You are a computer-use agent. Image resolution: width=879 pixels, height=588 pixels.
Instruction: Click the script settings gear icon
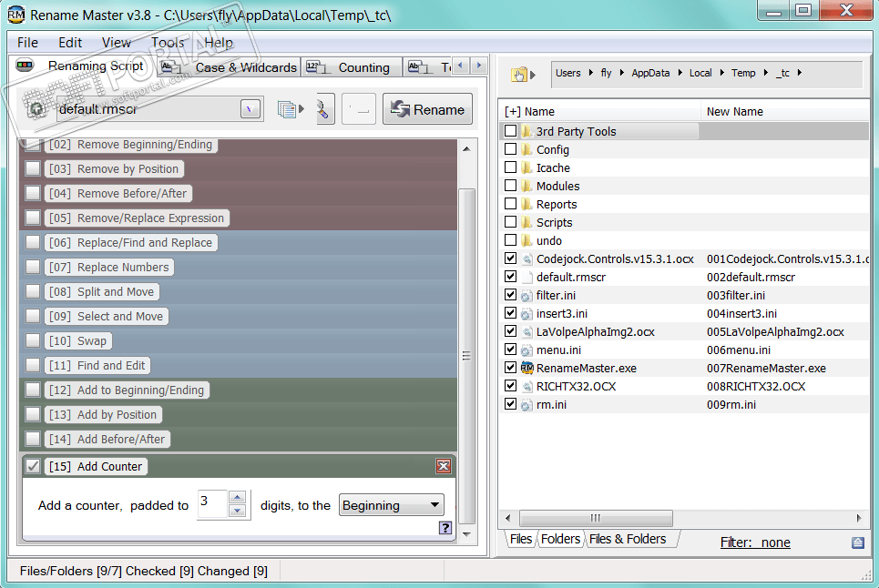(37, 109)
